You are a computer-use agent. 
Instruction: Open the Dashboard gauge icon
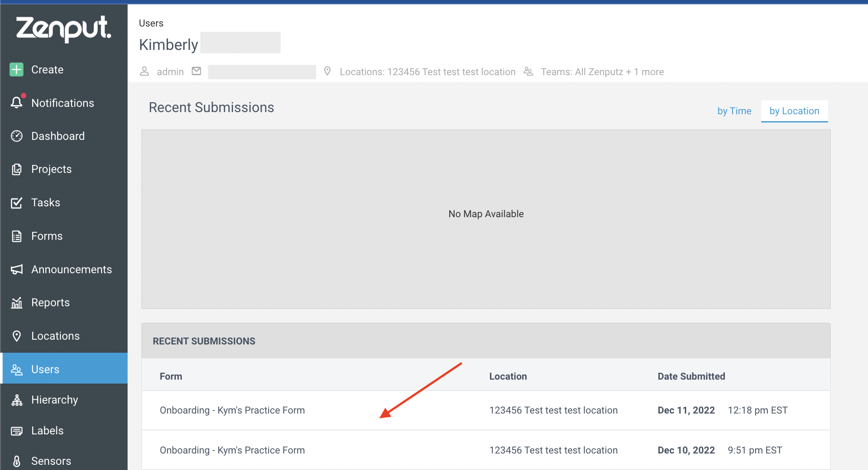click(x=16, y=136)
